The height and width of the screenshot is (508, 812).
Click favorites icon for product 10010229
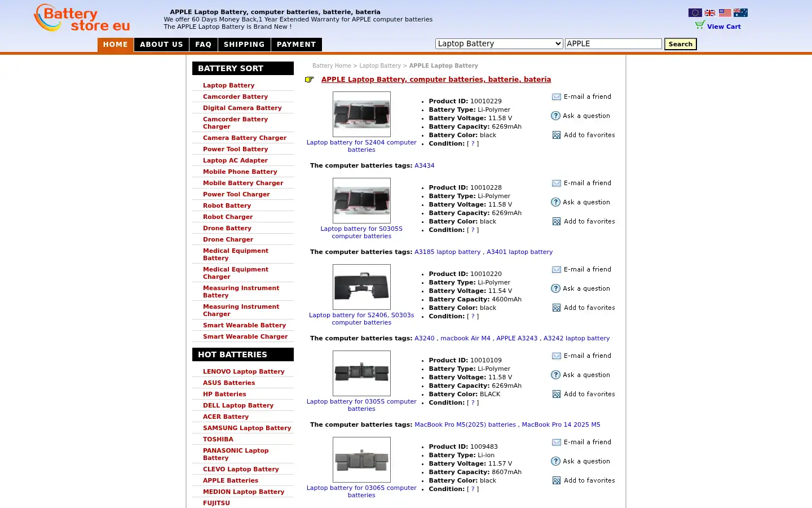tap(557, 135)
